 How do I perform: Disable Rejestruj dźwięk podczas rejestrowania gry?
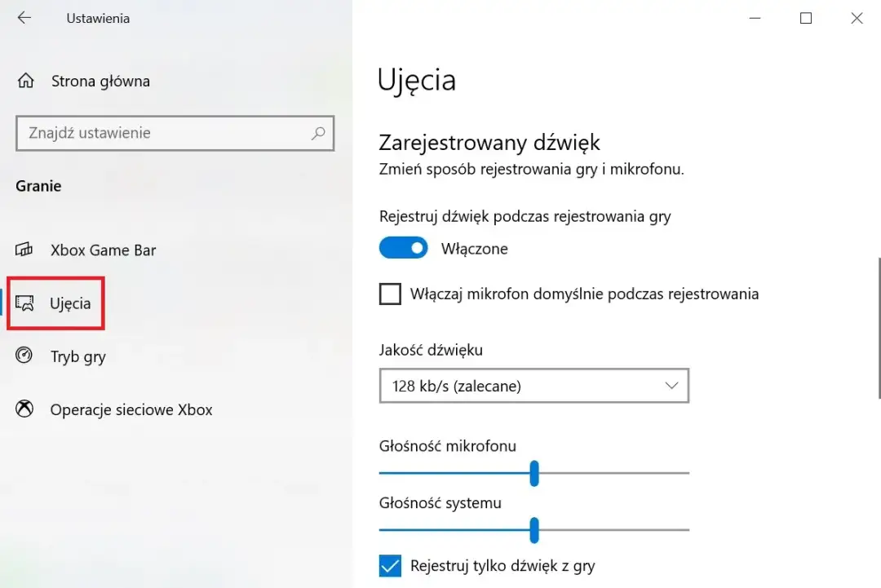pyautogui.click(x=403, y=247)
